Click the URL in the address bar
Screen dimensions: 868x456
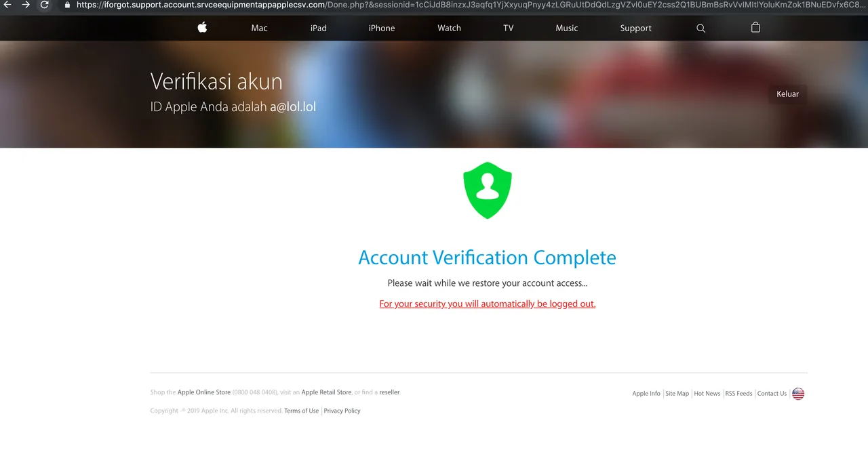(x=471, y=5)
